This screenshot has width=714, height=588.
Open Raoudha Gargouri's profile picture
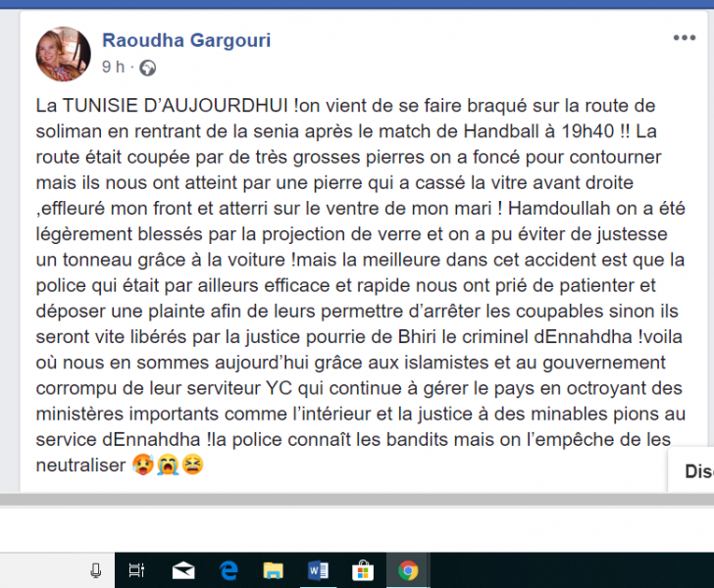point(63,54)
